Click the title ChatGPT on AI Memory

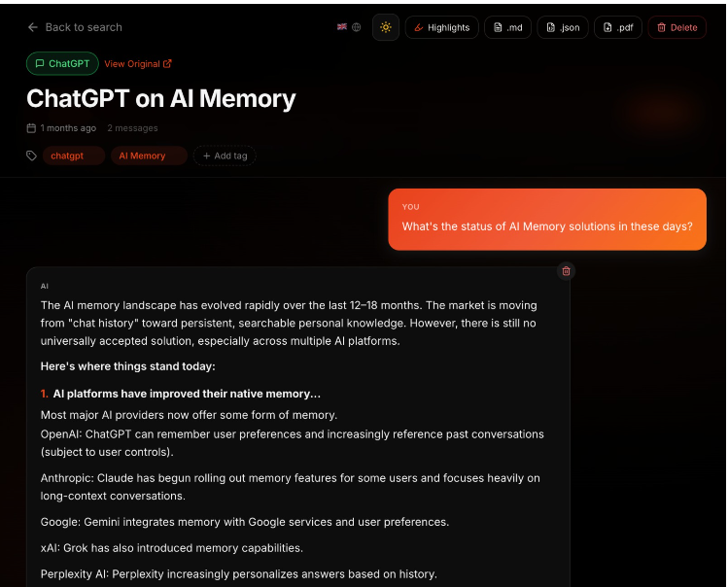(161, 99)
